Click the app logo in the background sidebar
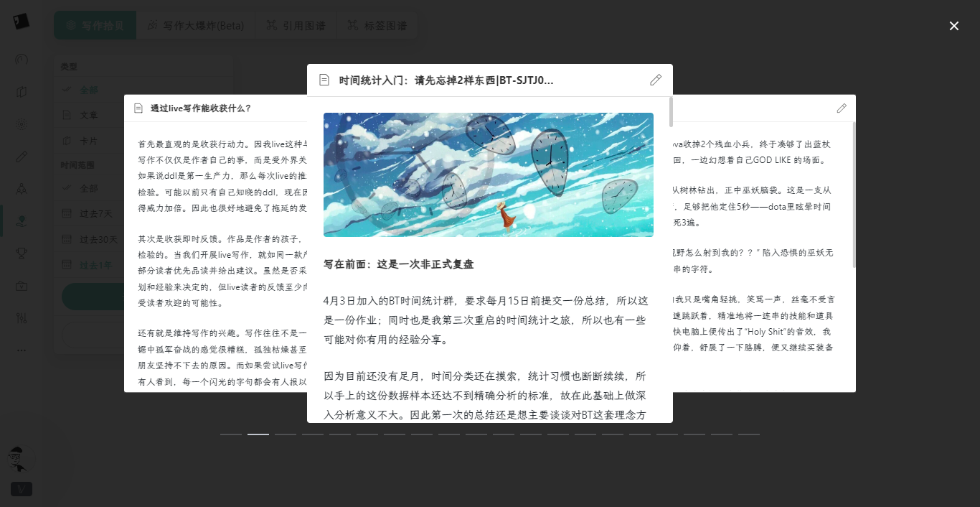980x507 pixels. point(22,21)
